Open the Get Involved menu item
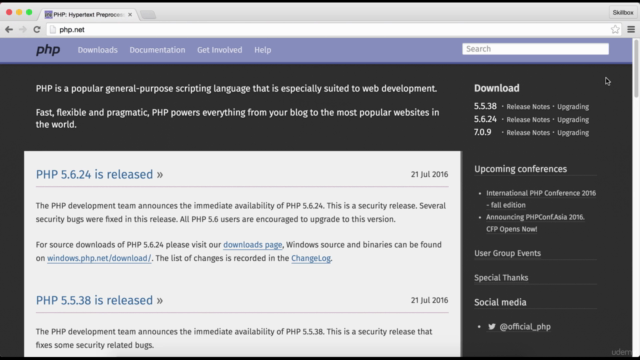The image size is (640, 360). click(x=220, y=50)
